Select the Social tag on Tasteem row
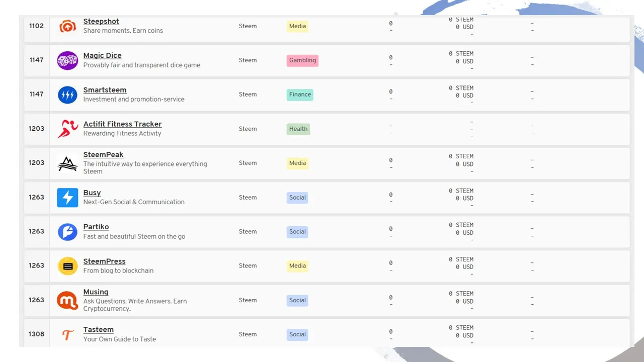This screenshot has height=362, width=644. click(297, 334)
